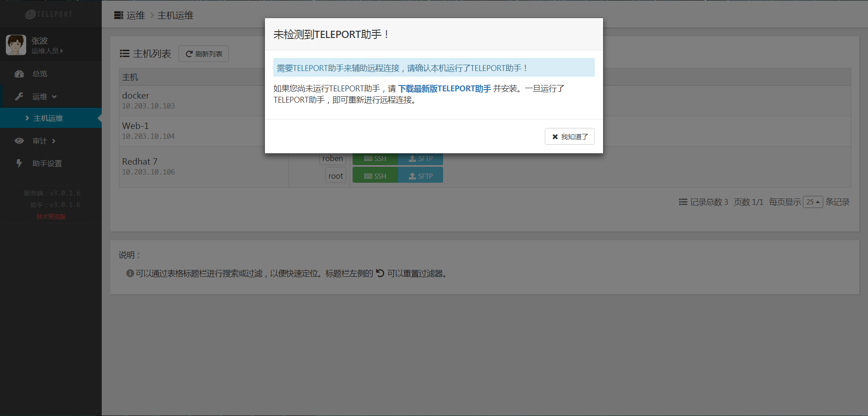Click the SFTP button for root account
Screen dimensions: 868x416
click(420, 176)
